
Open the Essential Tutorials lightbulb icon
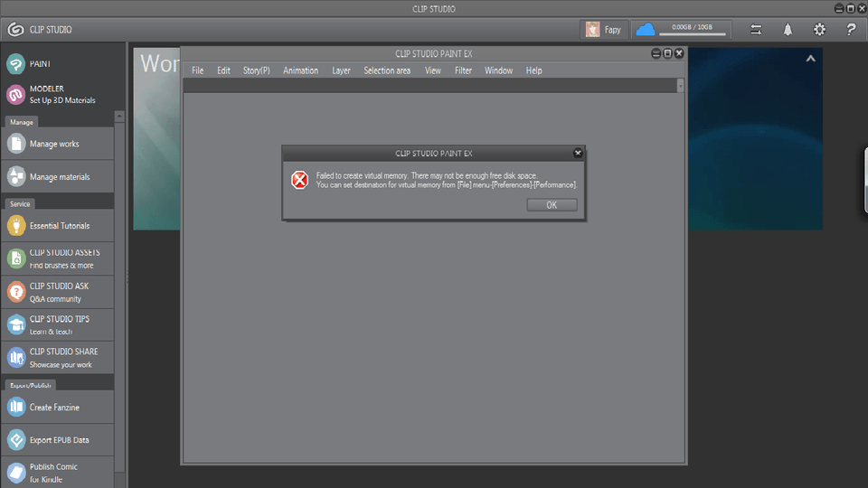click(x=16, y=226)
